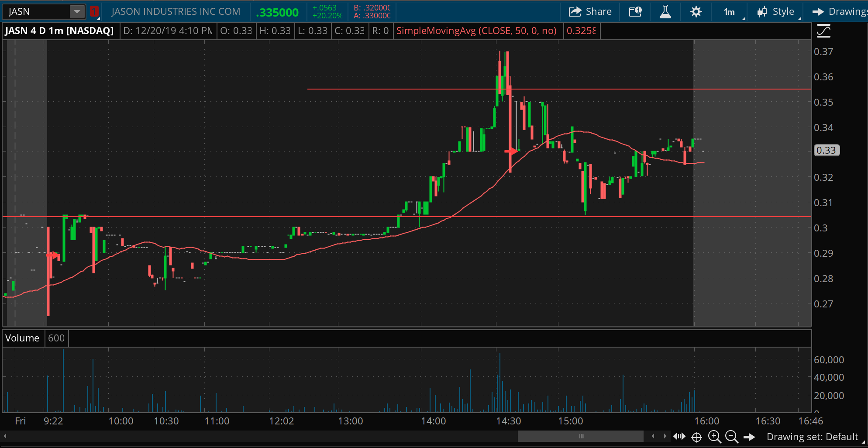Image resolution: width=868 pixels, height=448 pixels.
Task: Open the Style menu
Action: click(x=776, y=12)
